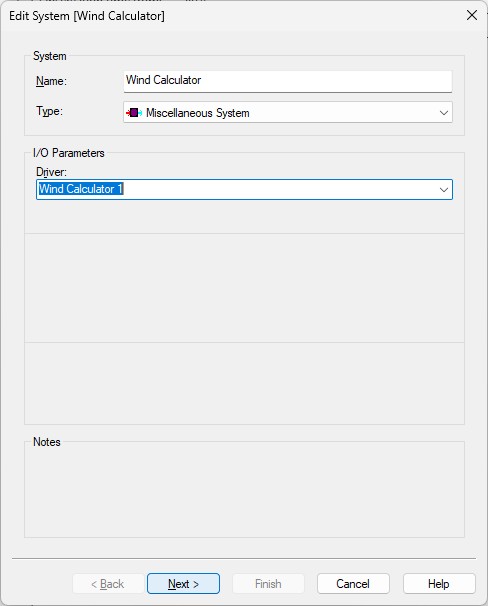Click the disabled Finish button
Image resolution: width=488 pixels, height=606 pixels.
[x=268, y=584]
